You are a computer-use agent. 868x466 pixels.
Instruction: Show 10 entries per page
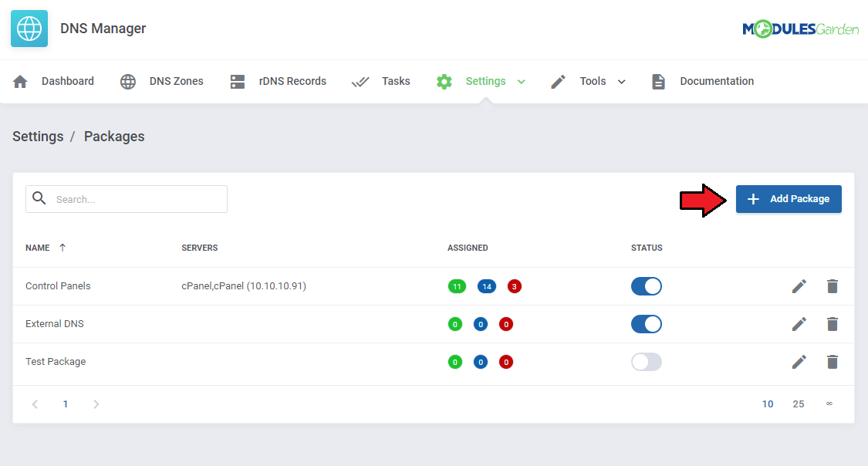(x=767, y=404)
